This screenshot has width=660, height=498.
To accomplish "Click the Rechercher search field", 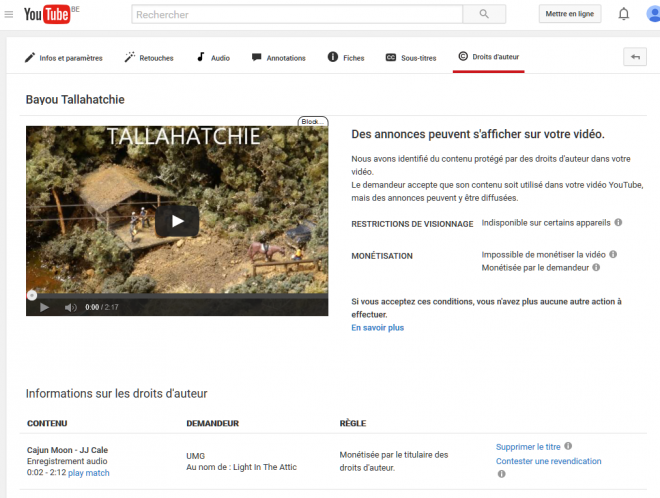I will click(x=297, y=15).
